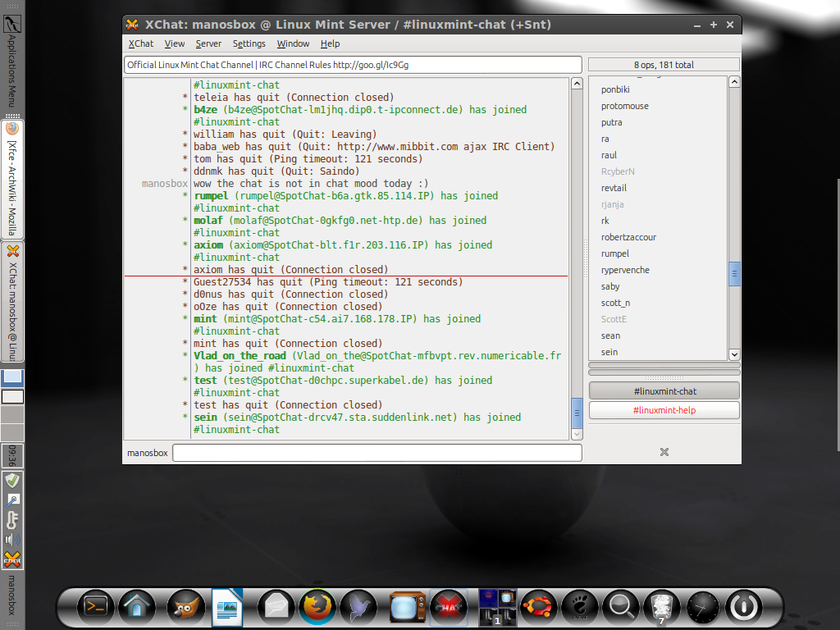Open the XChat menu
This screenshot has width=840, height=630.
tap(141, 43)
